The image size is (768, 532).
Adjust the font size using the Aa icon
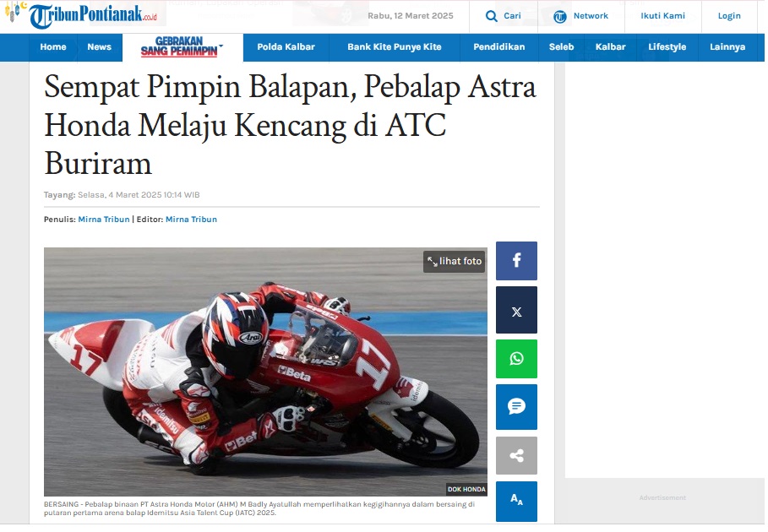[x=516, y=501]
